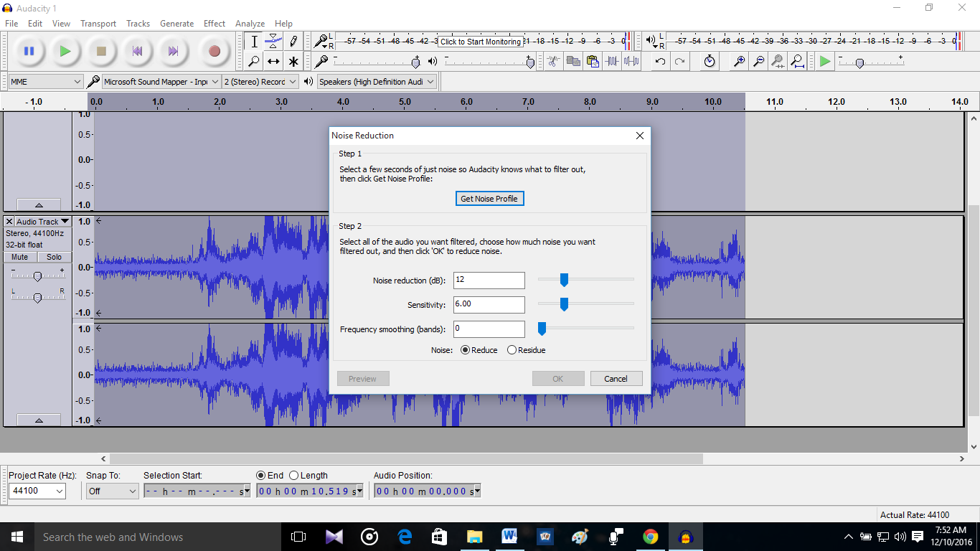Open the Snap To Off dropdown
The image size is (980, 551).
tap(112, 491)
